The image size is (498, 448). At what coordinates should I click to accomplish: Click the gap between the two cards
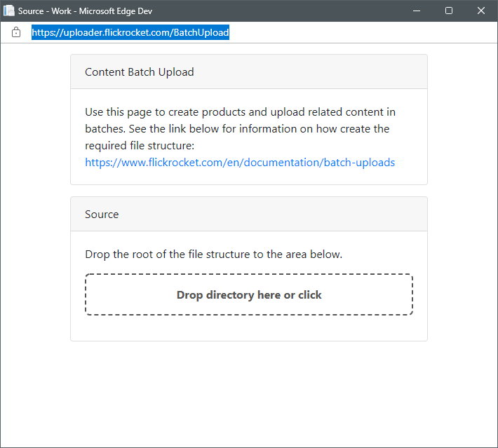pyautogui.click(x=249, y=191)
